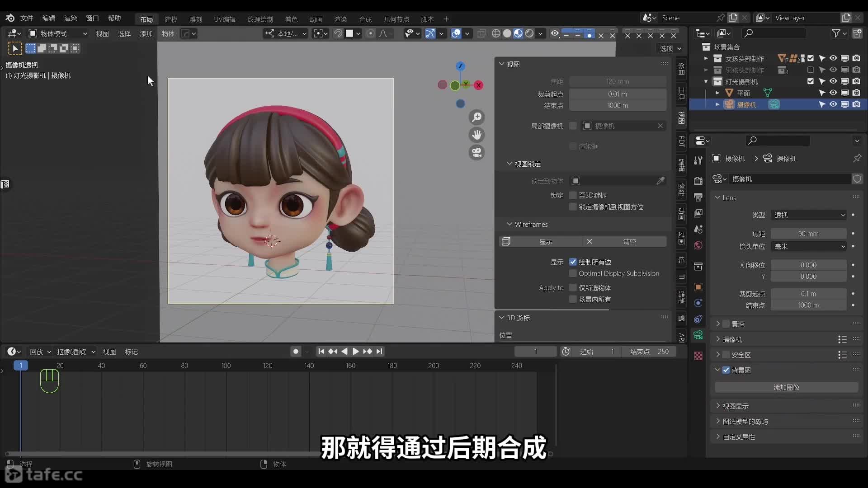
Task: Open camera 类型 透视 dropdown
Action: pos(809,215)
